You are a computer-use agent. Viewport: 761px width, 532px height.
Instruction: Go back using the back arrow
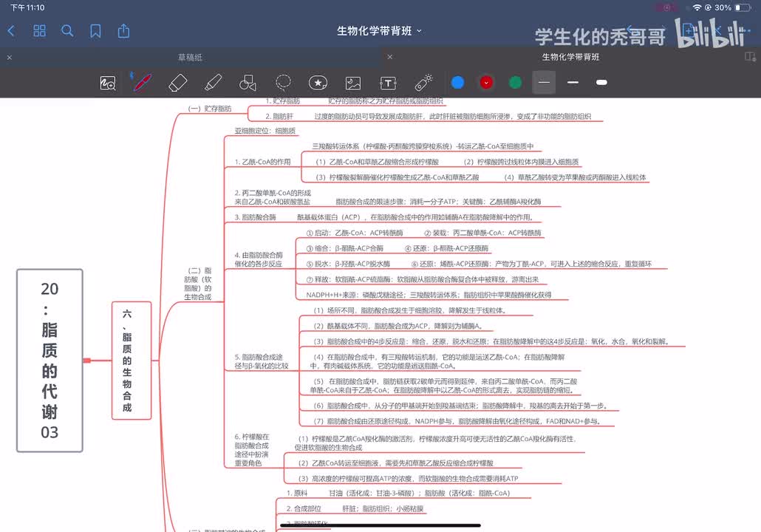point(12,31)
